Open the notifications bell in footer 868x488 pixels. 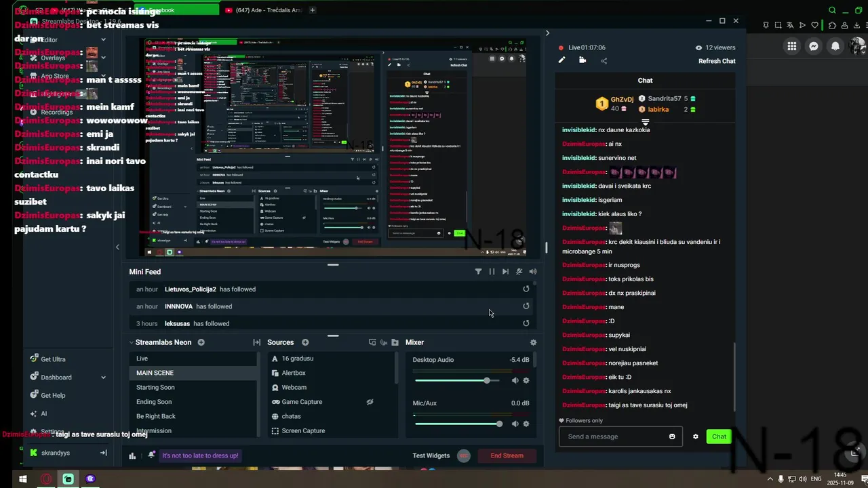151,455
